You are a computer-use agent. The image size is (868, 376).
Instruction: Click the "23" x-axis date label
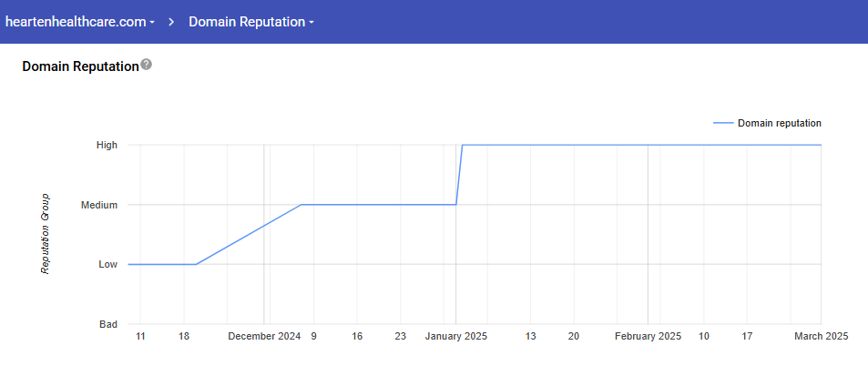pos(400,337)
